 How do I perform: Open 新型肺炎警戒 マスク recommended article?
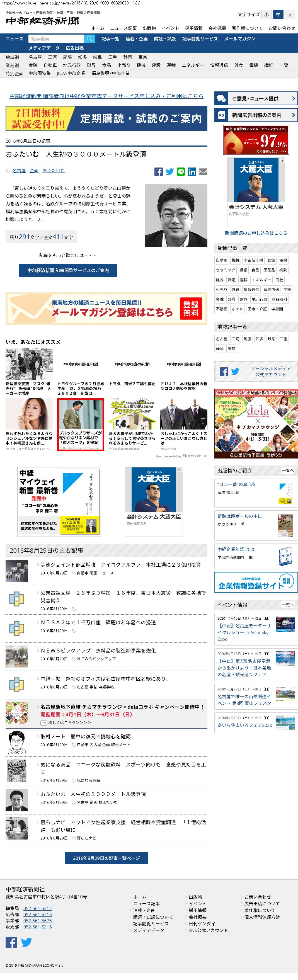click(x=29, y=372)
